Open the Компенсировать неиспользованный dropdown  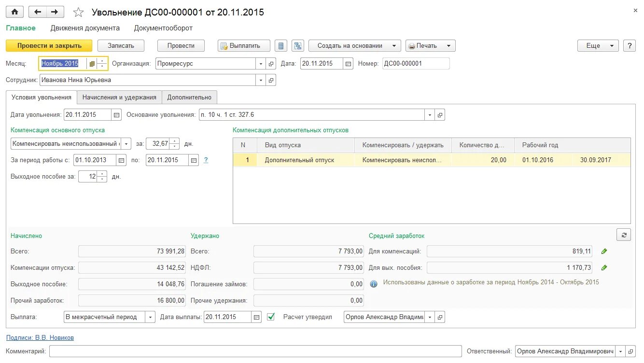[x=126, y=144]
